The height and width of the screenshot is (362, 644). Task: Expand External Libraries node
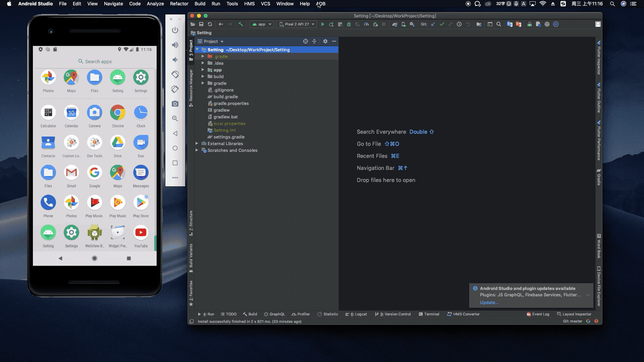click(197, 143)
